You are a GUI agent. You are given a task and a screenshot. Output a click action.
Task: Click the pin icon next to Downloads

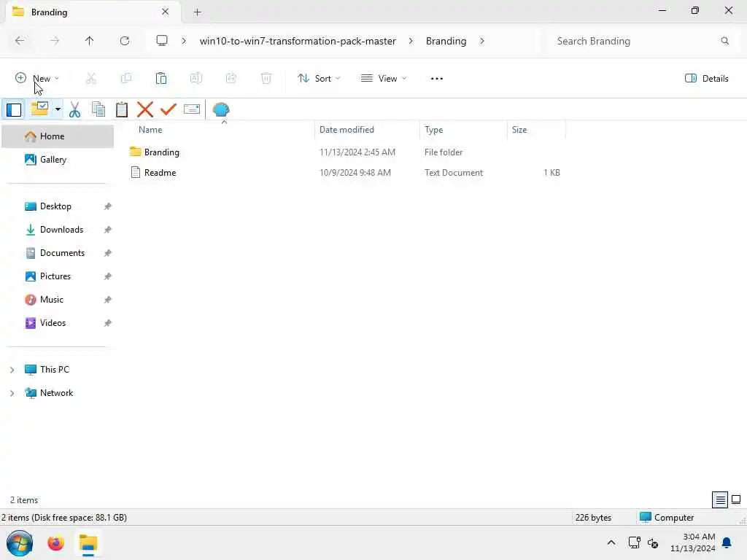pyautogui.click(x=108, y=230)
